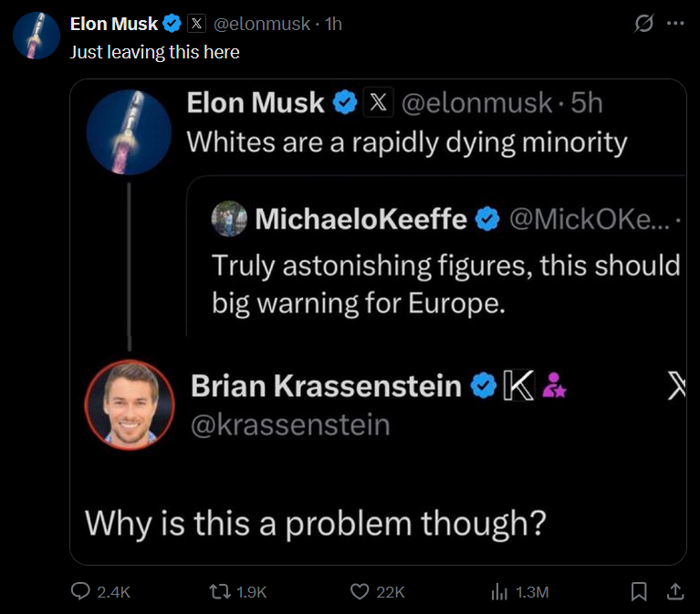Click the share upload icon
This screenshot has height=614, width=700.
click(x=675, y=591)
